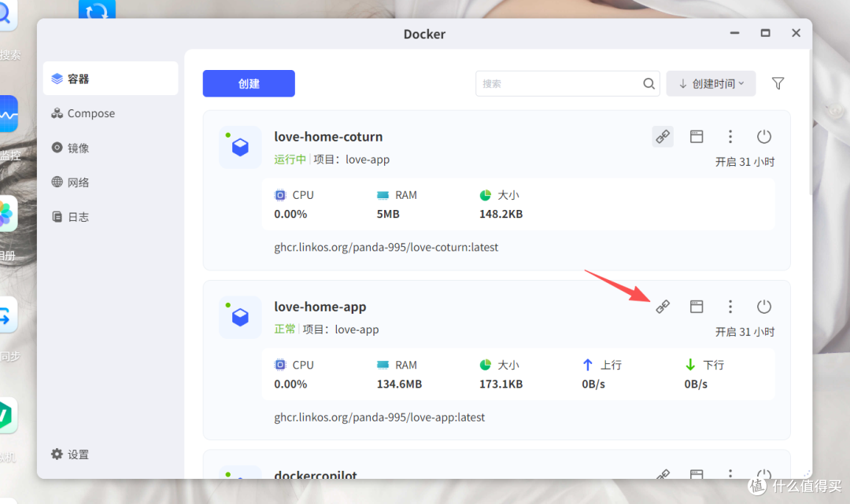Screen dimensions: 850x504
Task: Click the love-home-coturn container name
Action: pos(328,137)
